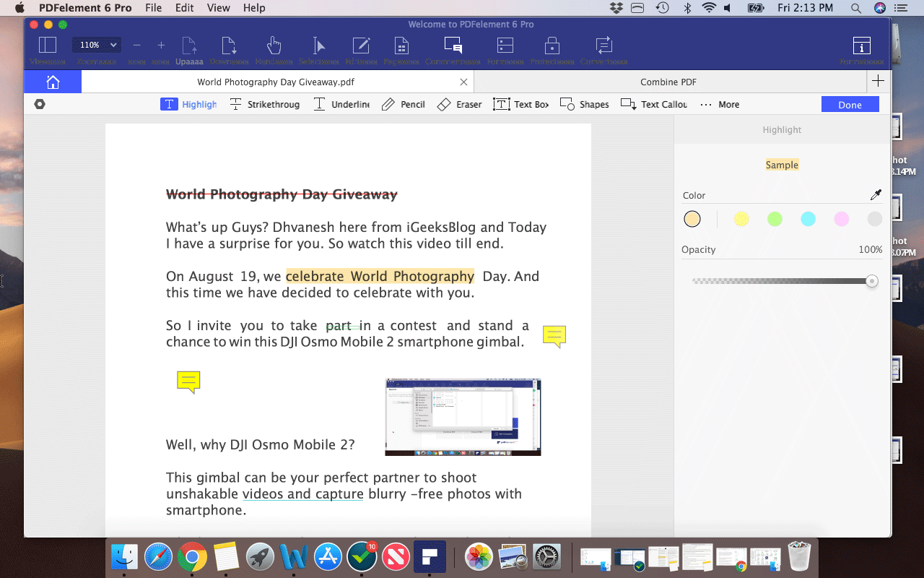This screenshot has width=924, height=578.
Task: Click the zoom in plus button
Action: pyautogui.click(x=161, y=45)
